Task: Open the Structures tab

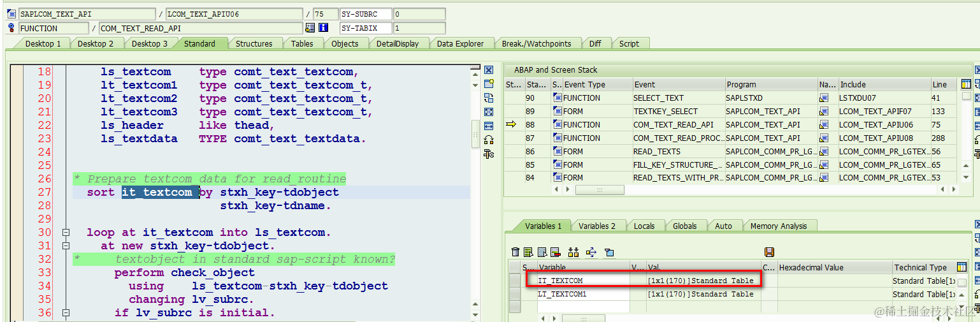Action: coord(254,43)
